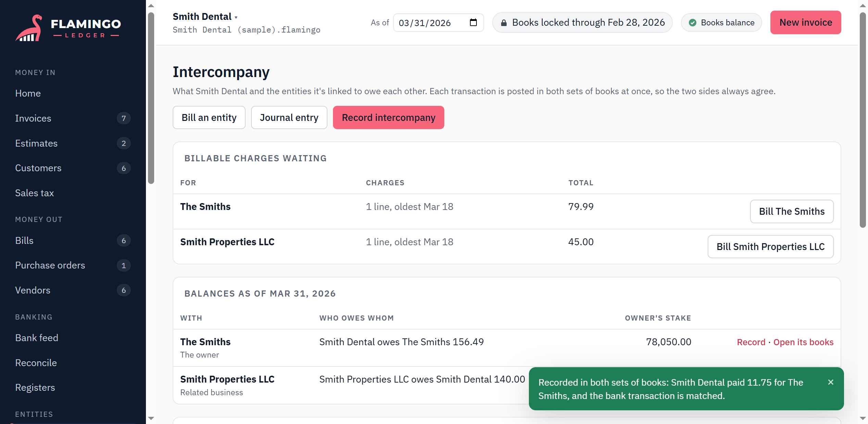Set the As of date field
The height and width of the screenshot is (424, 868).
[438, 23]
